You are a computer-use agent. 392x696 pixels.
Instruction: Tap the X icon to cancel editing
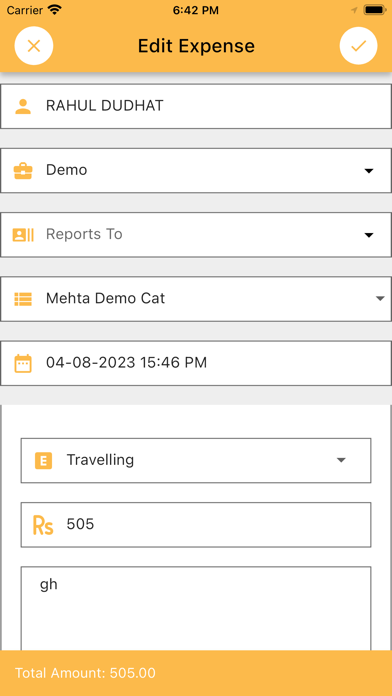[34, 46]
